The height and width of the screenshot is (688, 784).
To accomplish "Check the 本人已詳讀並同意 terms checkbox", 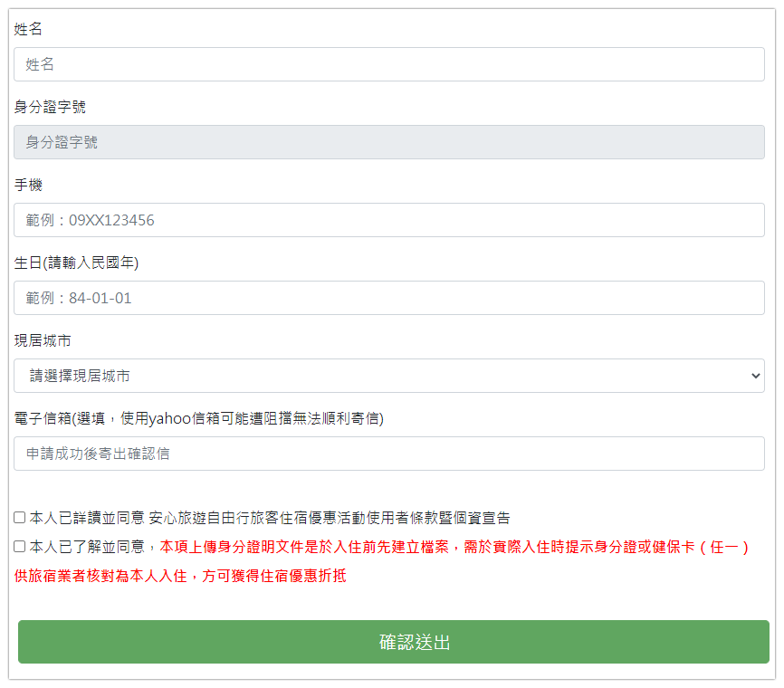I will 20,518.
